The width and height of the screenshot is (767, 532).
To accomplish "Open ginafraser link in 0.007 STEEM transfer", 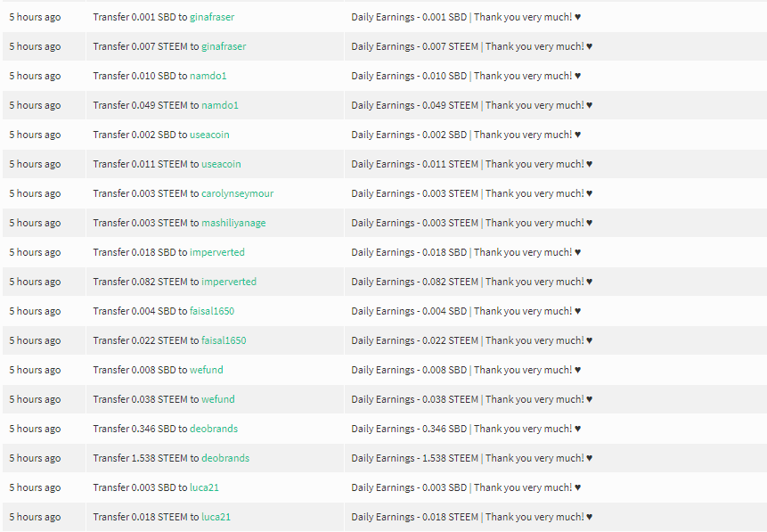I will pos(224,46).
